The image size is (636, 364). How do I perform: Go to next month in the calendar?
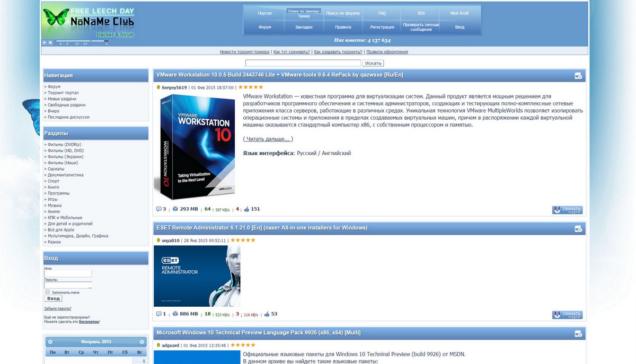coord(141,342)
